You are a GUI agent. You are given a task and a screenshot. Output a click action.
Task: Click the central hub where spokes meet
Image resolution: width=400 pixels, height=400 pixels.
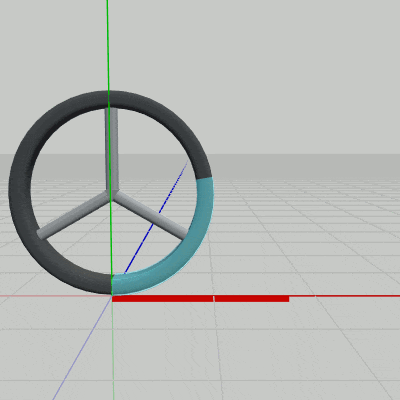(x=112, y=194)
